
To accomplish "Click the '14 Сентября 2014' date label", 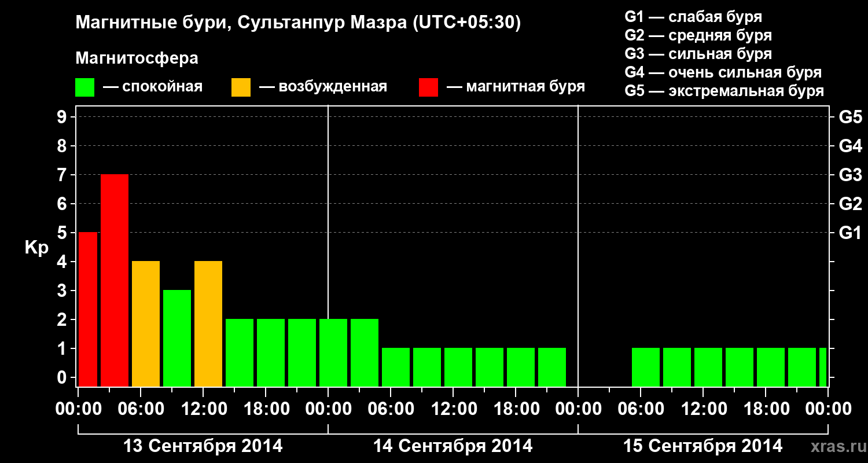I will click(x=453, y=446).
